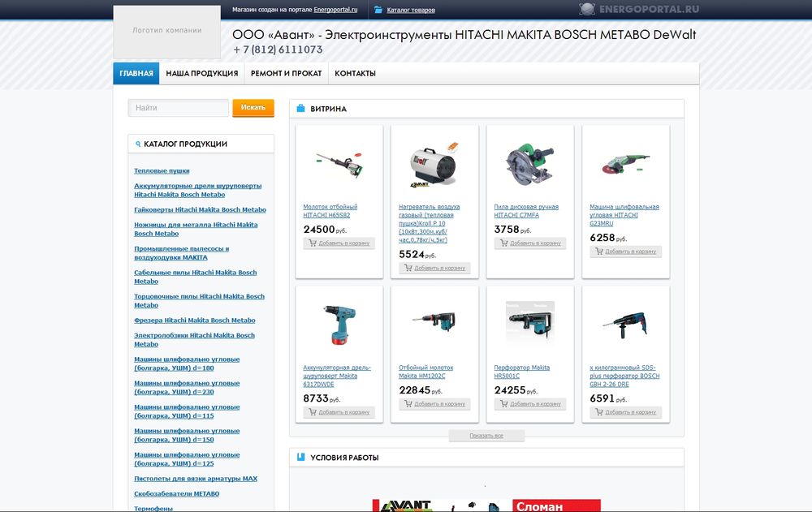This screenshot has width=812, height=512.
Task: Open the BOSCH GBH 2-26 DRE perforator link
Action: click(x=624, y=376)
